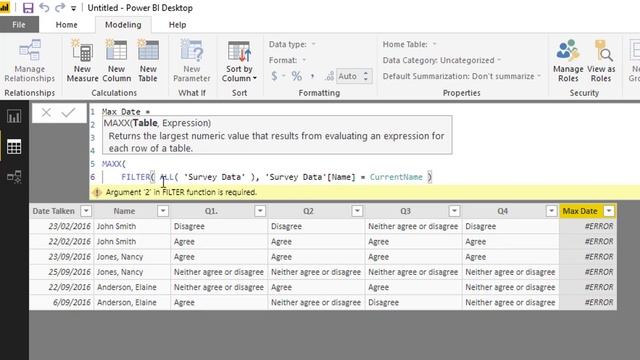Switch to Relationships model view in sidebar
This screenshot has height=360, width=640.
[14, 177]
